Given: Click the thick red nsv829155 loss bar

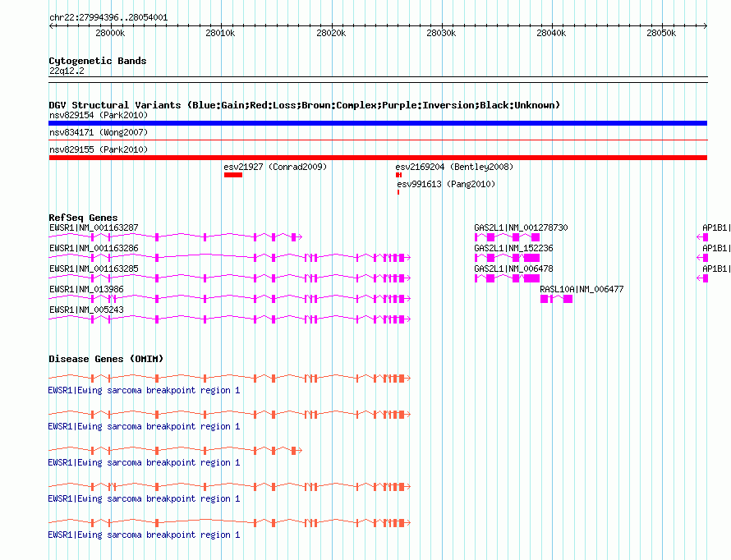Looking at the screenshot, I should coord(378,158).
